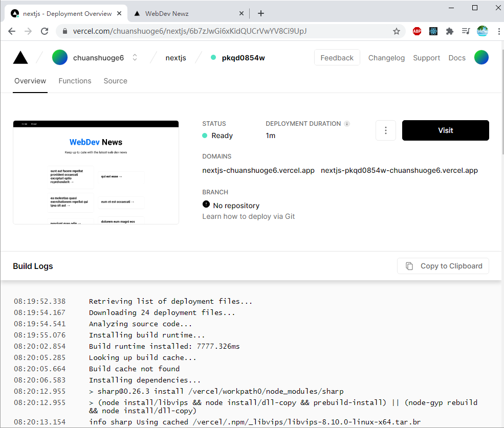Click the black Visit button
This screenshot has width=504, height=428.
pos(446,130)
